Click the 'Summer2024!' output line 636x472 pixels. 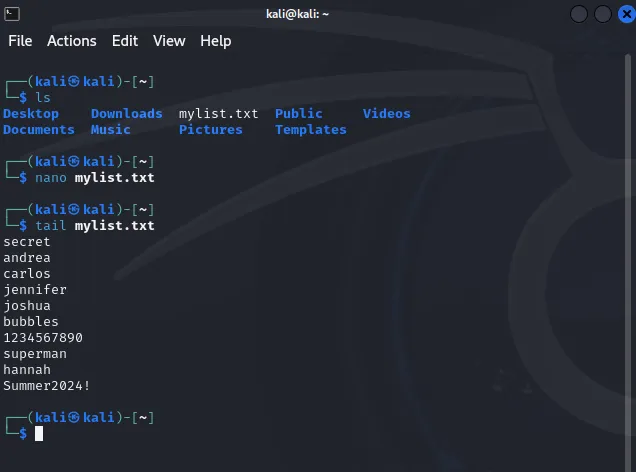pos(47,386)
